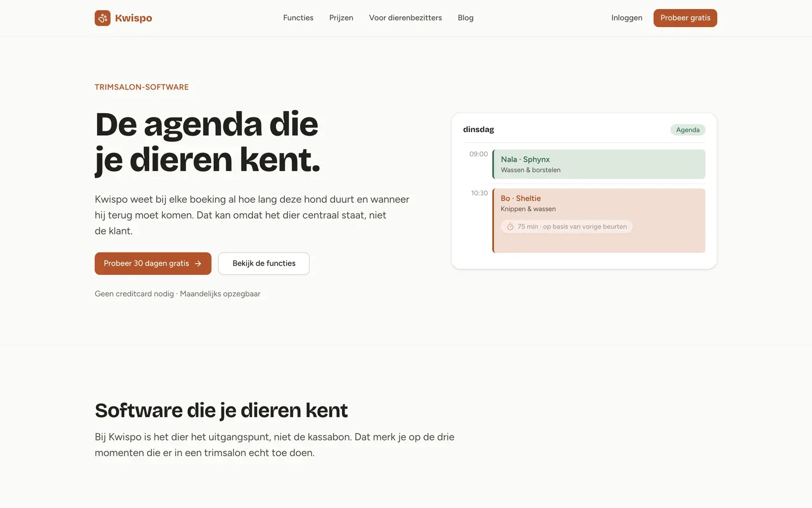This screenshot has width=812, height=508.
Task: Click the Wassen & borstelen text
Action: tap(531, 170)
